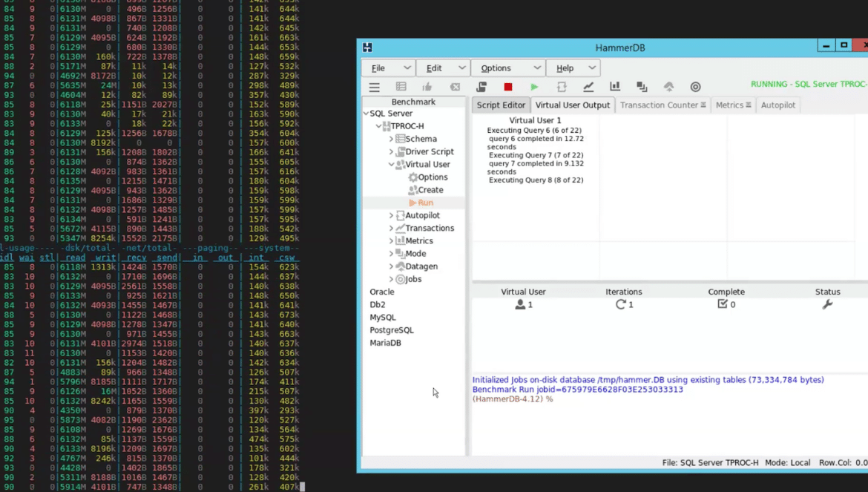
Task: Click the thumbs-up check toolbar icon
Action: coord(427,87)
